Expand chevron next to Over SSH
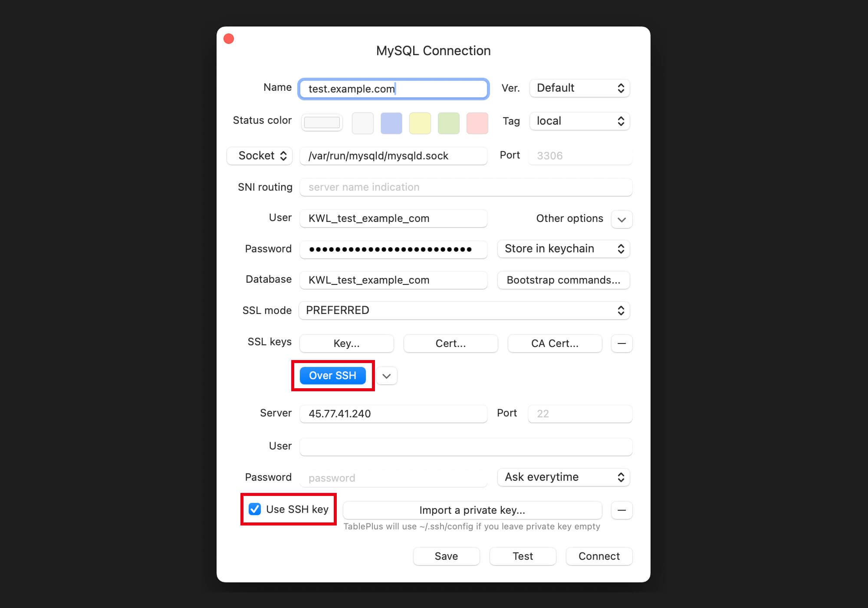Screen dimensions: 868x608 coord(386,376)
